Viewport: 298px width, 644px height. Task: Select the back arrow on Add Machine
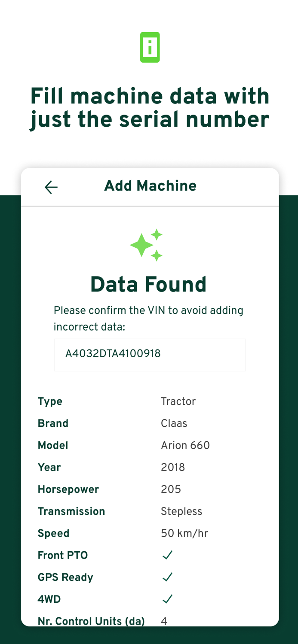(x=51, y=187)
